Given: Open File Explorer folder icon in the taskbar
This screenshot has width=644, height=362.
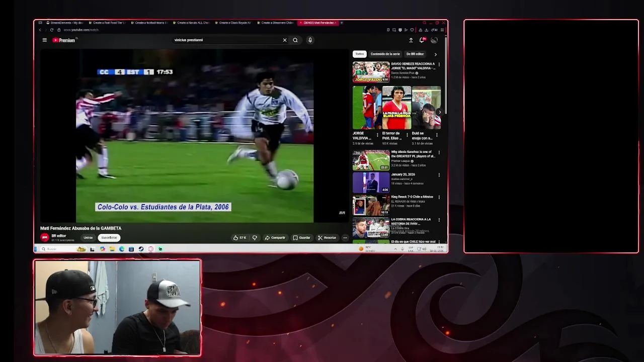Looking at the screenshot, I should click(x=112, y=249).
